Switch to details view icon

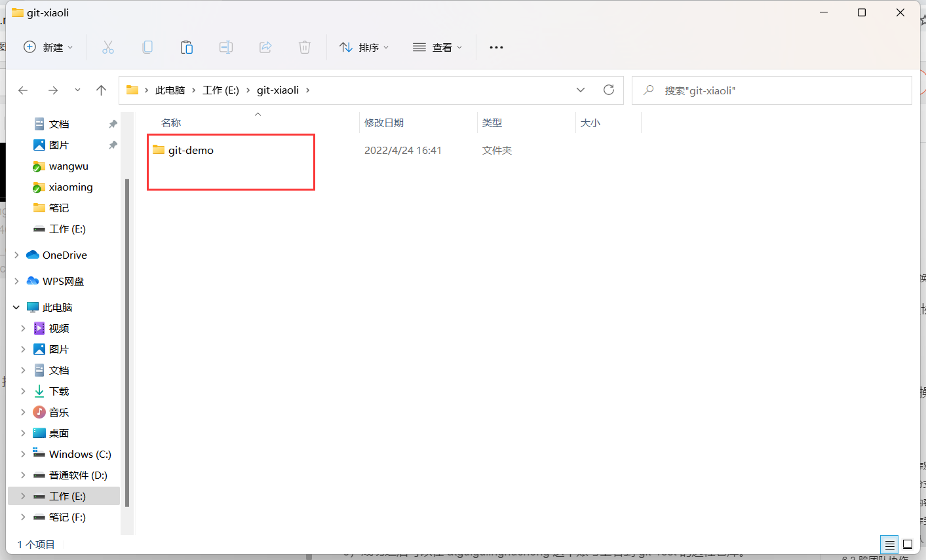point(889,544)
